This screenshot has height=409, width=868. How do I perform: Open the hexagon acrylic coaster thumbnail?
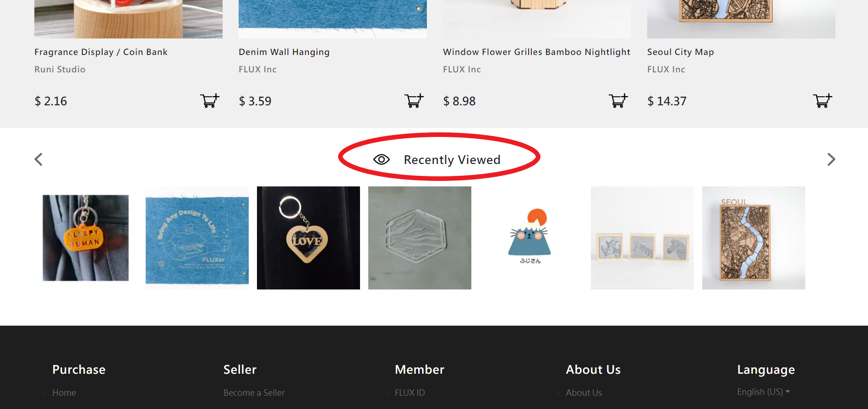[x=420, y=238]
